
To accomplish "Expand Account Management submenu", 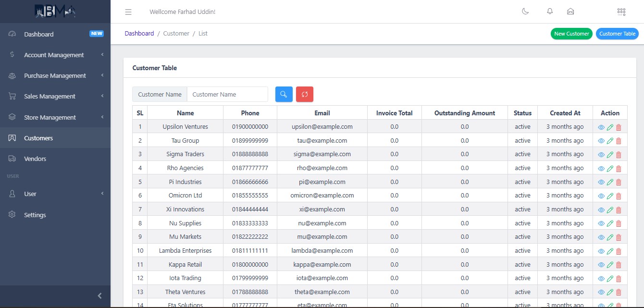I will [55, 55].
